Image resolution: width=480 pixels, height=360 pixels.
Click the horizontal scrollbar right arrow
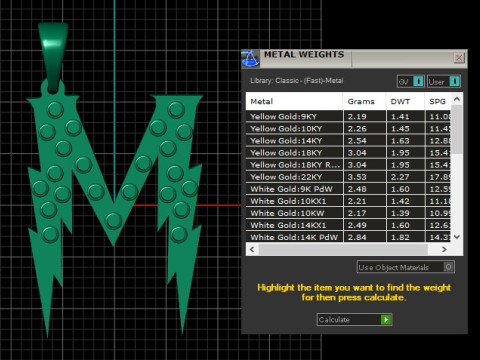[444, 249]
